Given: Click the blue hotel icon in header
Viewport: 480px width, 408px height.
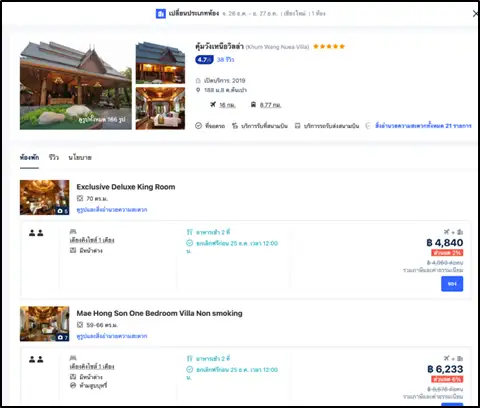Looking at the screenshot, I should [x=161, y=14].
